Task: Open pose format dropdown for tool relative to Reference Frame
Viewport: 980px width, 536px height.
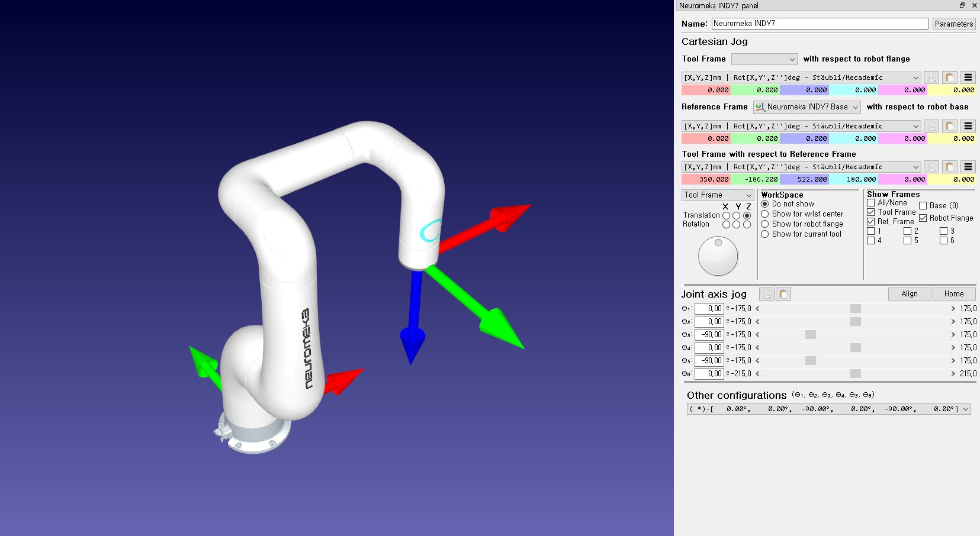Action: tap(801, 167)
